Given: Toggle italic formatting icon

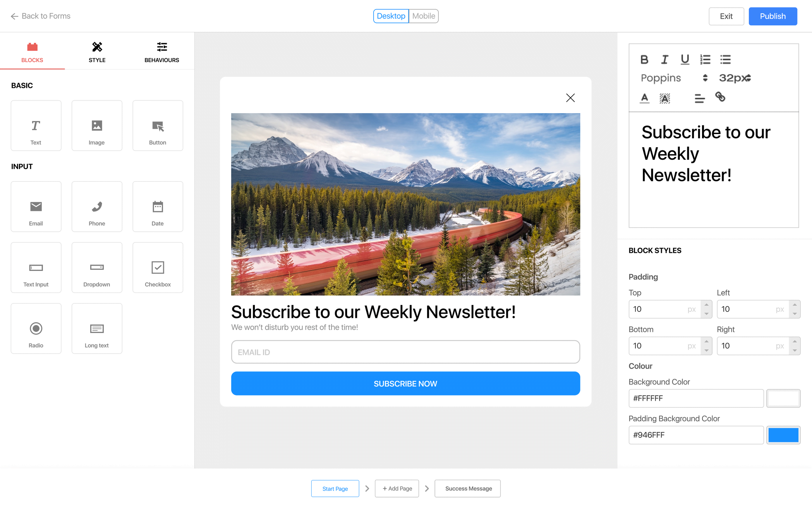Looking at the screenshot, I should coord(665,59).
